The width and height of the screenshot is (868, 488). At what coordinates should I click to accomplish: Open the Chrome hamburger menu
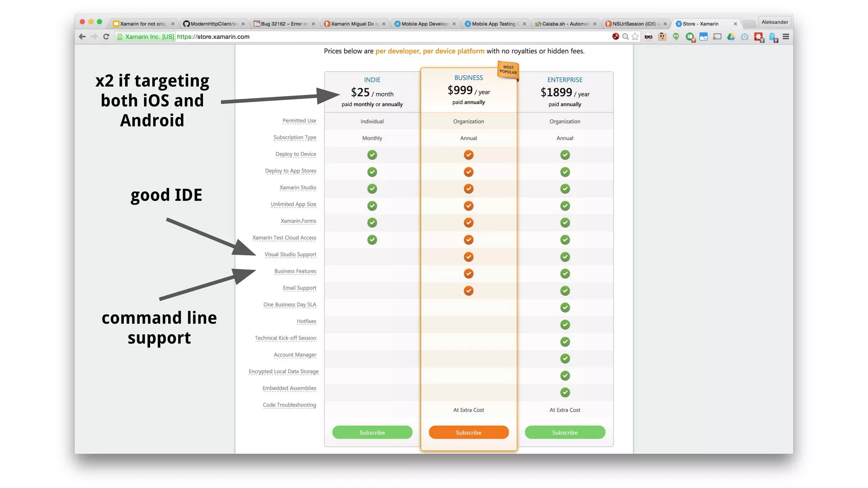tap(786, 37)
